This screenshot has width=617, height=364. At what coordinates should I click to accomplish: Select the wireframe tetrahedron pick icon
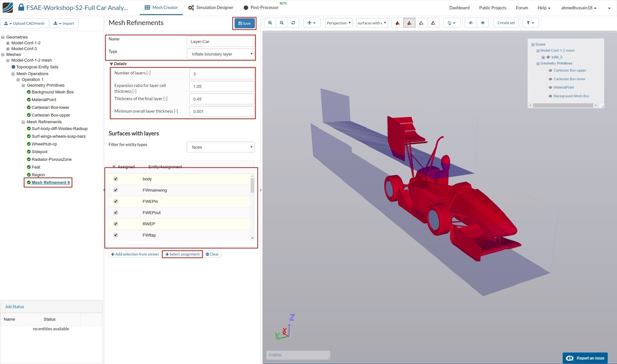point(421,23)
